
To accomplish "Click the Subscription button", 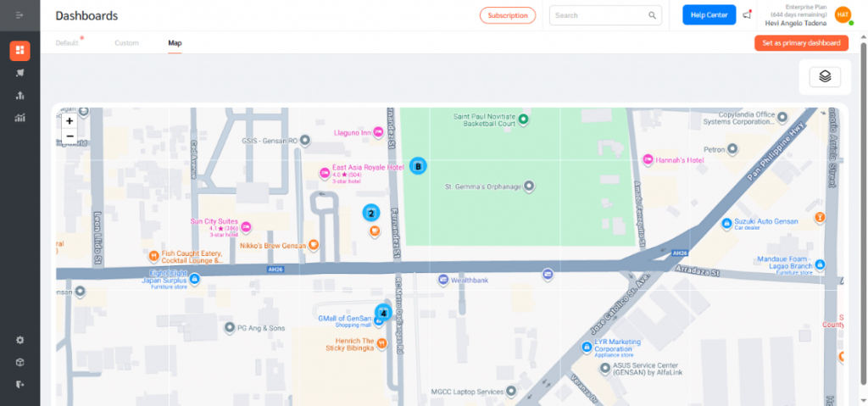I will (x=508, y=15).
